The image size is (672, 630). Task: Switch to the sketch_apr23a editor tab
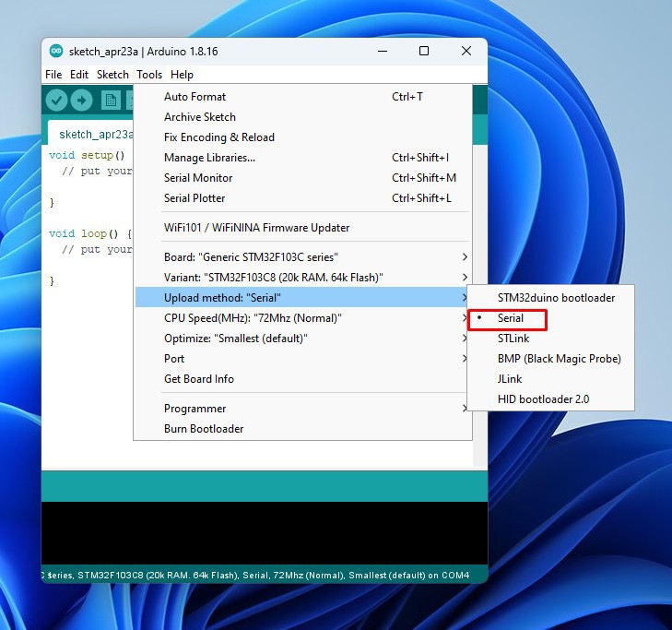(90, 134)
